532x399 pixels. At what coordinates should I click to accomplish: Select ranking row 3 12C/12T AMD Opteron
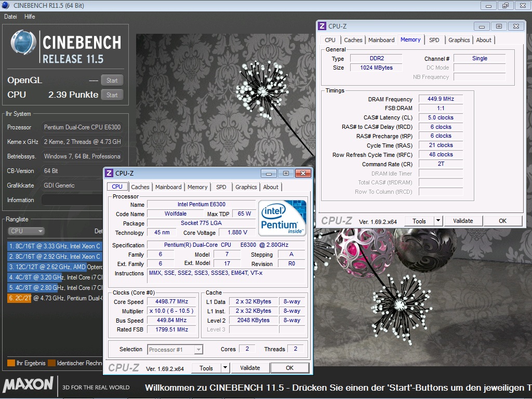(55, 267)
